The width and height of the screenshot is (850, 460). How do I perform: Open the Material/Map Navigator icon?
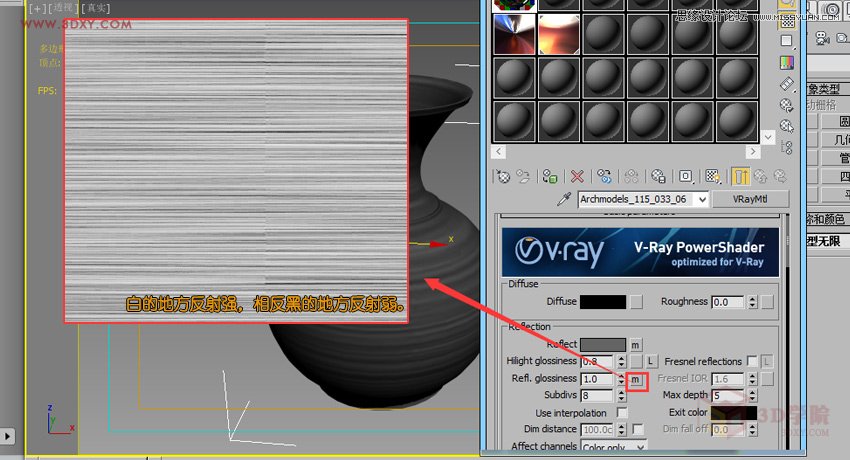tap(787, 147)
